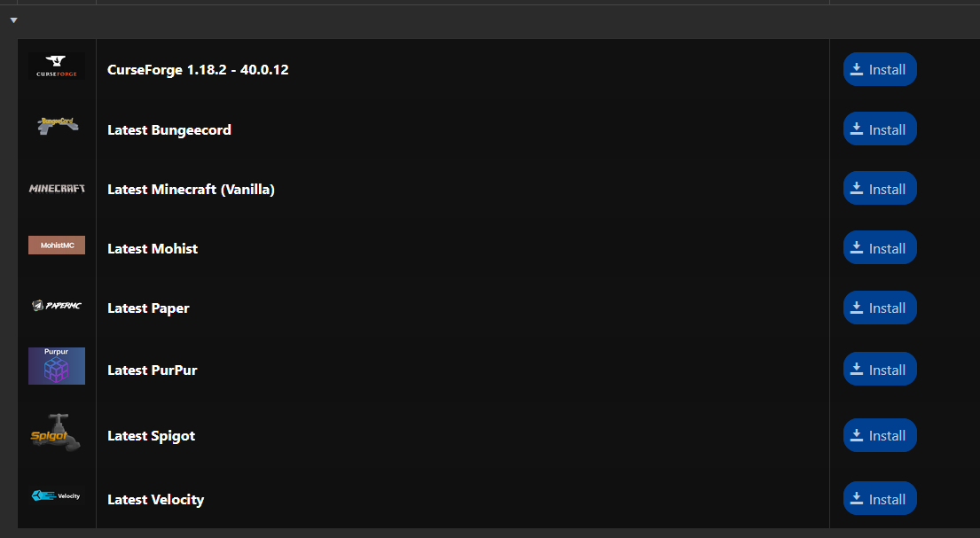Click the Spigot faucet logo
The width and height of the screenshot is (980, 538).
[x=56, y=433]
